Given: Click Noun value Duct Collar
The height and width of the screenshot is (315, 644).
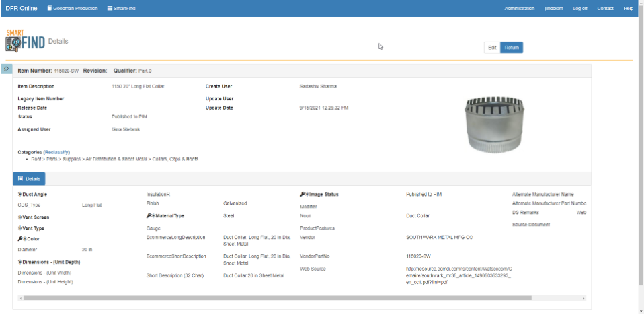Looking at the screenshot, I should coord(417,216).
